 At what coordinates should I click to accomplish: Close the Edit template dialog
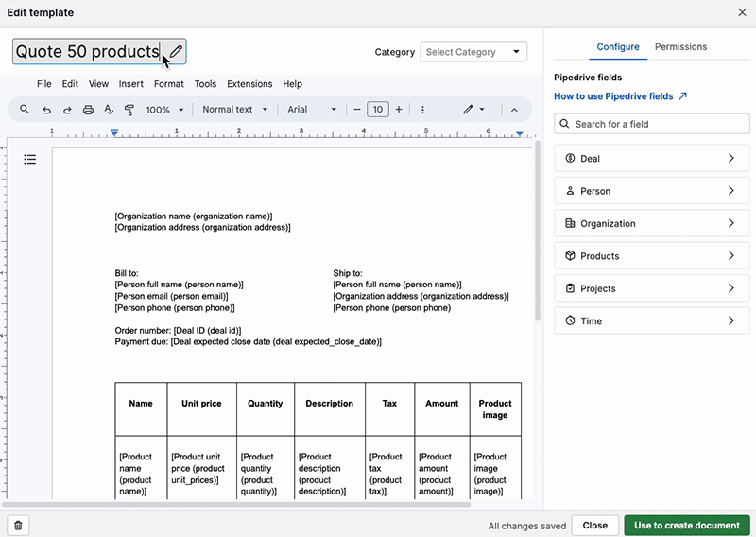pos(742,12)
